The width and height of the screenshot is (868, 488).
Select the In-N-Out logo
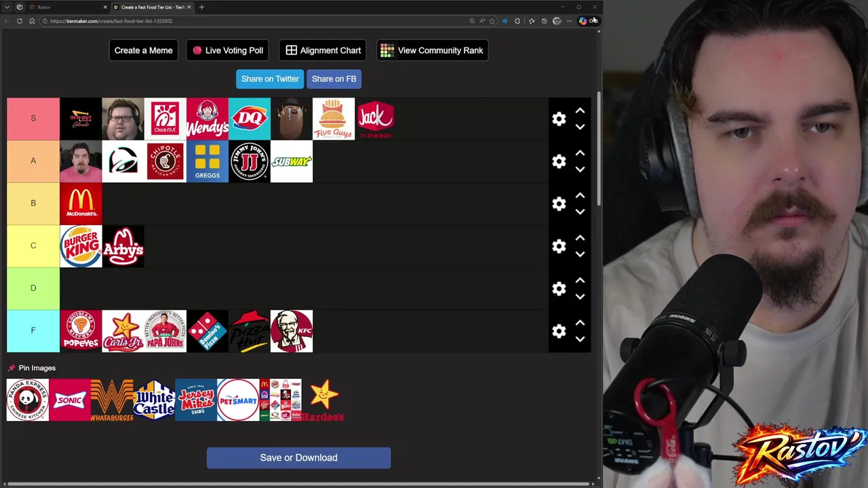pos(81,119)
